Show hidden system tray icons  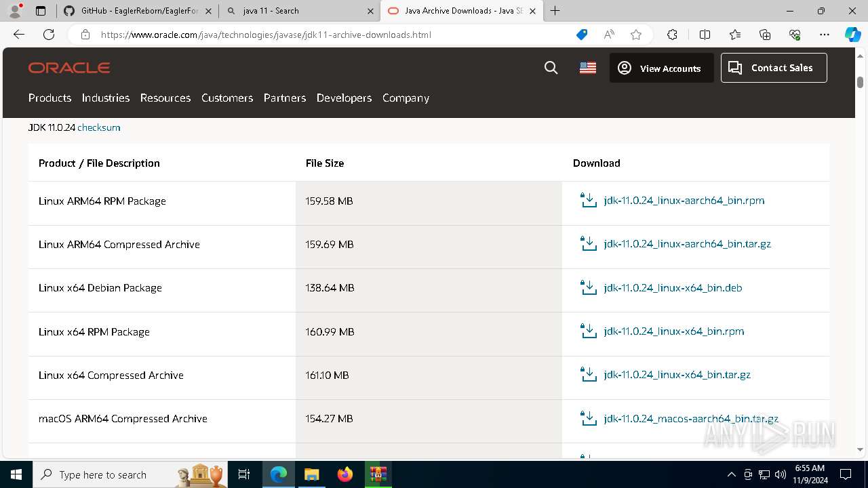(x=731, y=474)
